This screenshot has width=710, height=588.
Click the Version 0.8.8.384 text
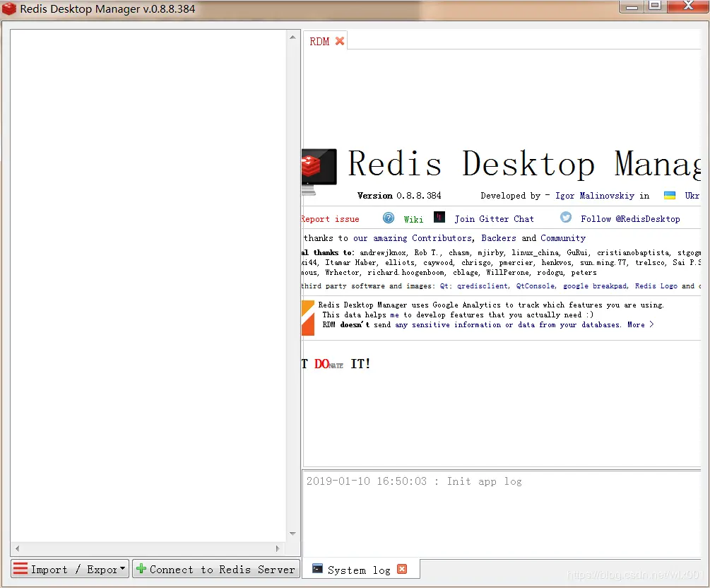click(x=399, y=196)
